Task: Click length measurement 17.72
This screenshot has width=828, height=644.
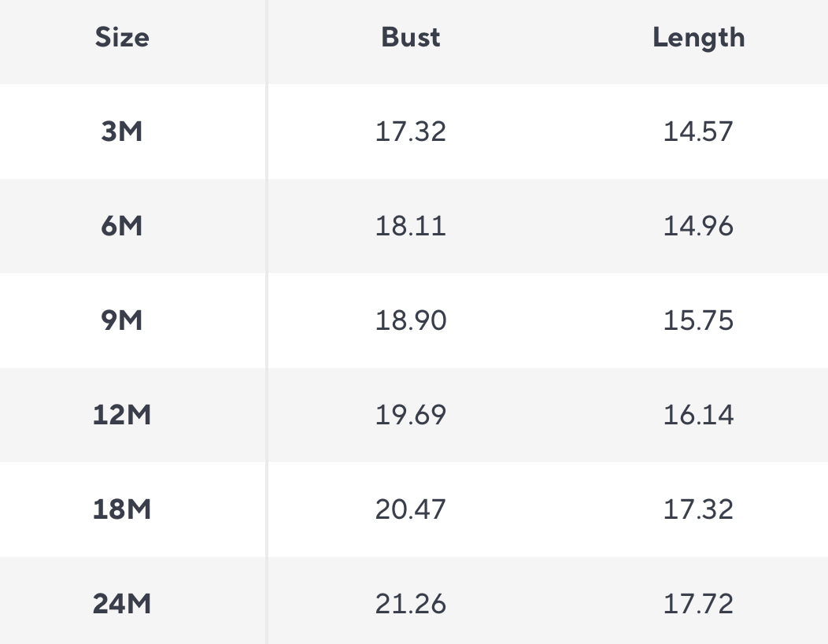Action: 698,604
